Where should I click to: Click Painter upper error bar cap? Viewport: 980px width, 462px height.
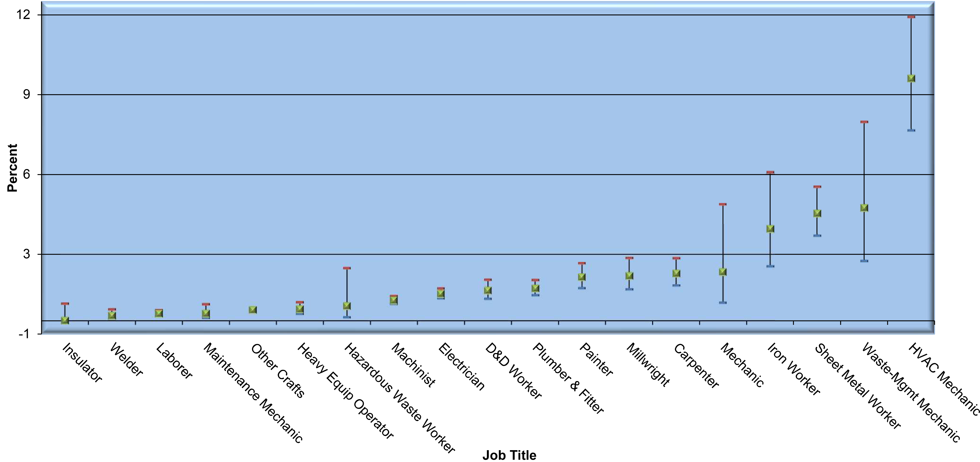582,263
